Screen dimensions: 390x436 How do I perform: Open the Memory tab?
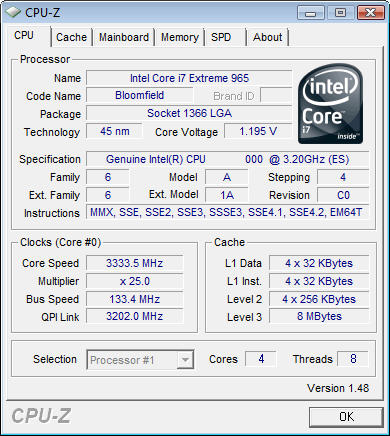pos(180,37)
